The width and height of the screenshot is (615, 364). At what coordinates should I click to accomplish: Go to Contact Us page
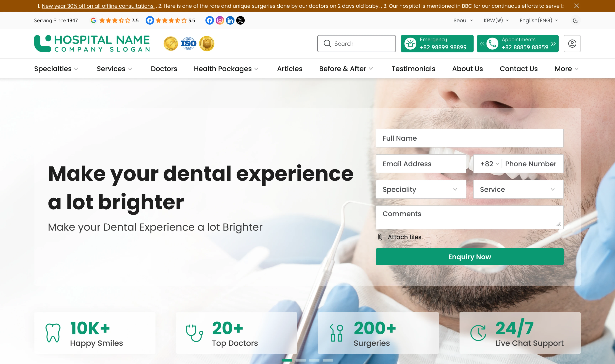519,69
